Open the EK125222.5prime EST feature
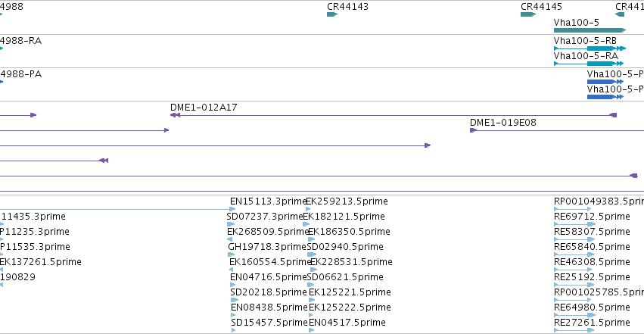 [312, 315]
